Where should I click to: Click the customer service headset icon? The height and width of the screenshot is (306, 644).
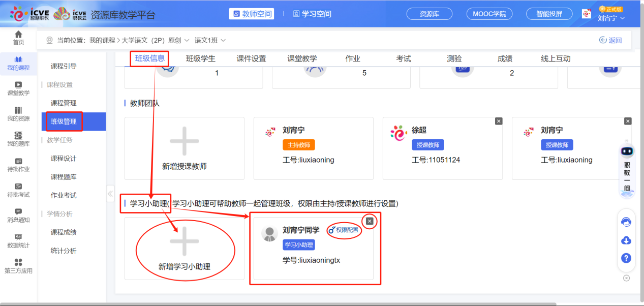(626, 222)
